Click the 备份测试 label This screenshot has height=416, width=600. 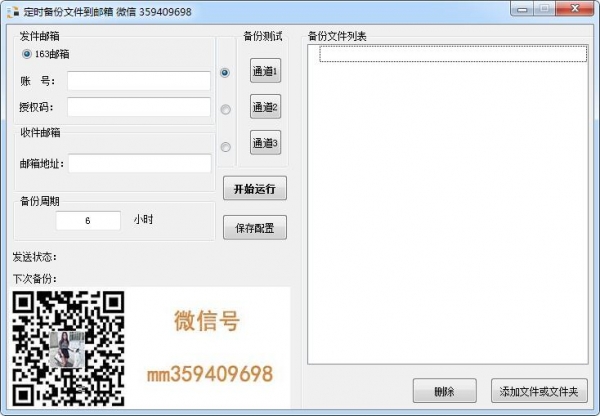tap(263, 36)
